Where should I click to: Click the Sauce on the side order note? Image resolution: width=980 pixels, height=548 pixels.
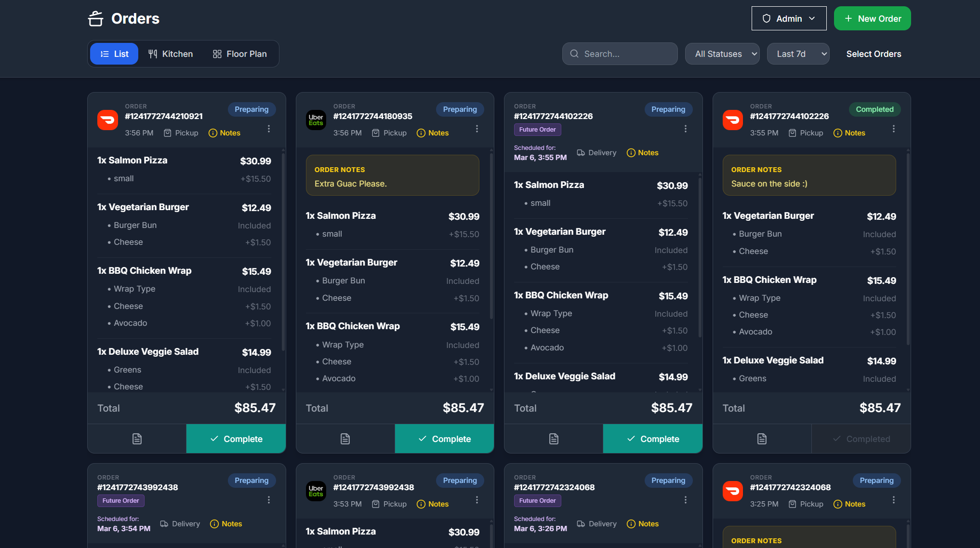tap(809, 175)
